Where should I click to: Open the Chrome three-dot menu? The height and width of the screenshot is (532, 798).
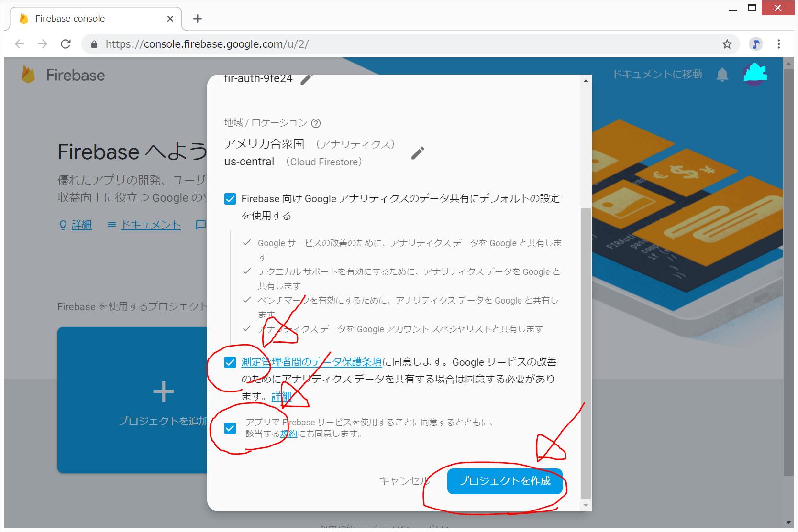tap(779, 44)
